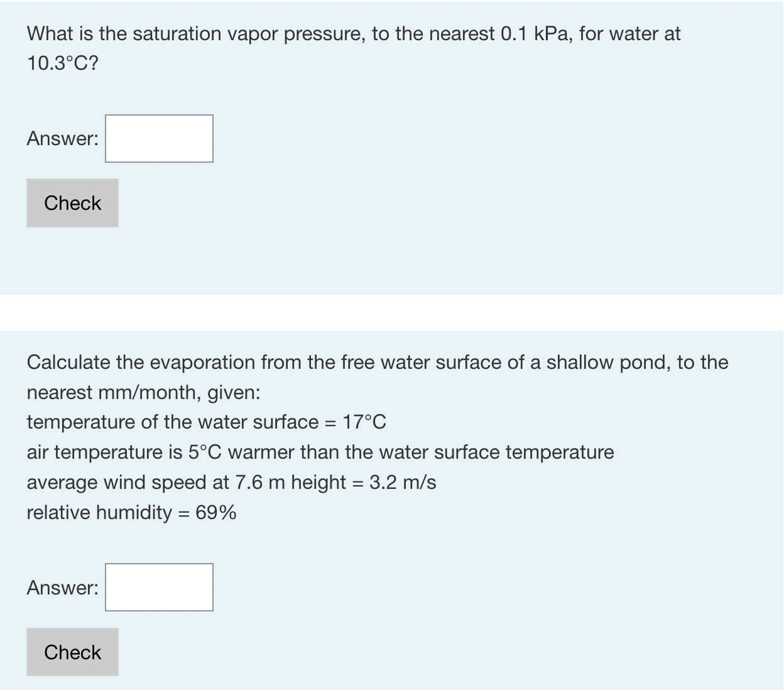The height and width of the screenshot is (690, 784).
Task: Click the air temperature description line
Action: [x=320, y=452]
